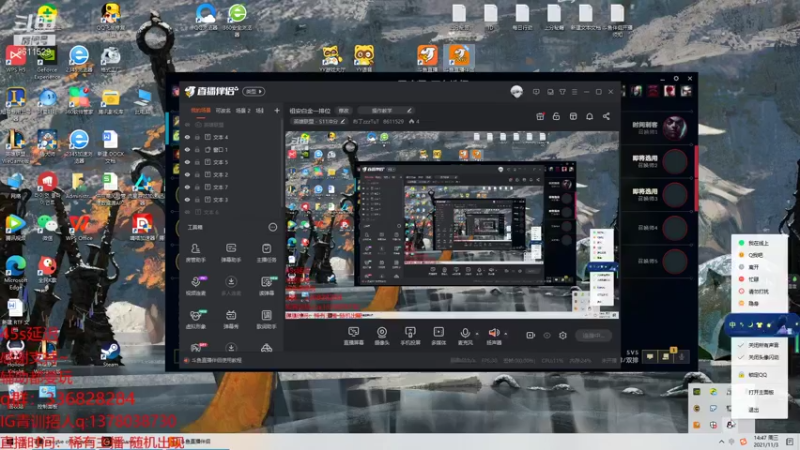Open the mode pill with arrow beside logo
Image resolution: width=800 pixels, height=450 pixels.
254,91
